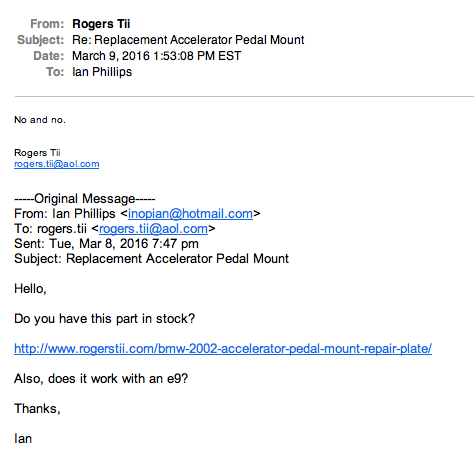Click the 'Sent: Tue, Mar 8, 2016' line
Viewport: 474px width, 470px height.
click(106, 244)
